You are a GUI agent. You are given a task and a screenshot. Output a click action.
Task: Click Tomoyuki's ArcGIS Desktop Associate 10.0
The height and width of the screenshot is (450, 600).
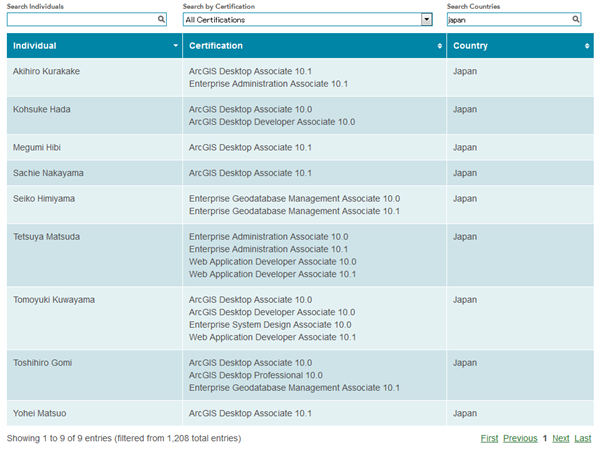click(250, 300)
